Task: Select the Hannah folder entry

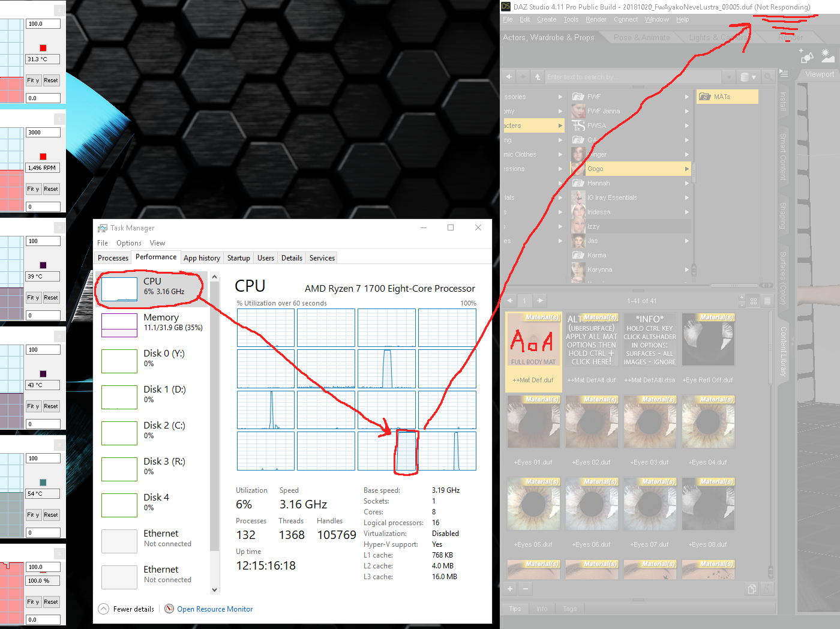Action: (x=631, y=183)
